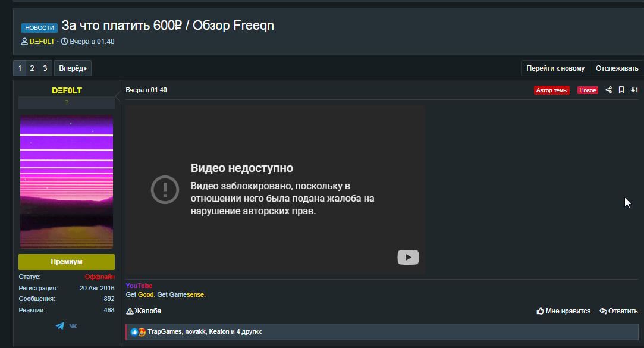Image resolution: width=644 pixels, height=348 pixels.
Task: Open the author's Telegram link icon
Action: (x=60, y=326)
